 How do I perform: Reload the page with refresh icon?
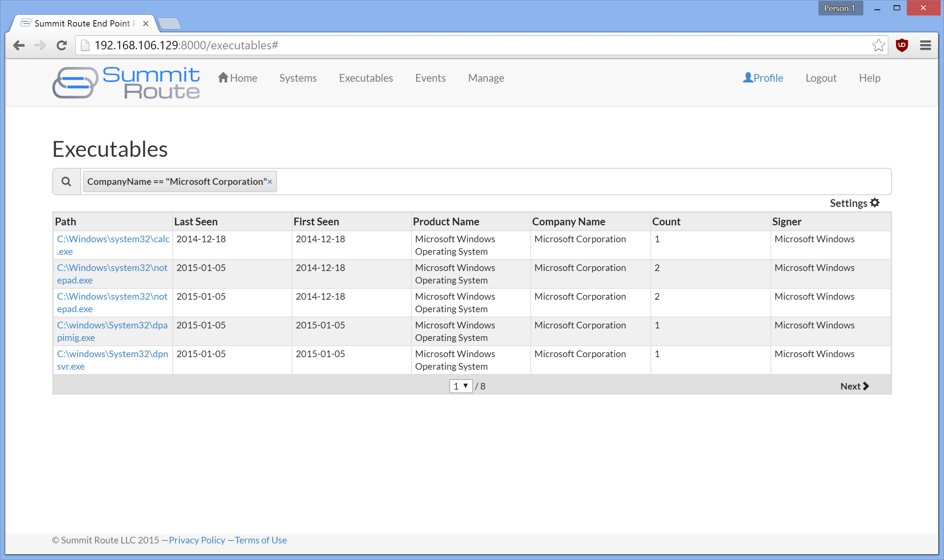coord(62,46)
